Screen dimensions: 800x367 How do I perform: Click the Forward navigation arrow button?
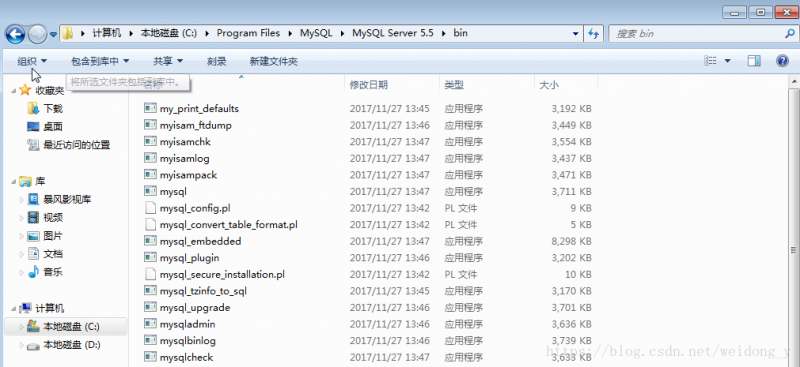click(x=37, y=34)
